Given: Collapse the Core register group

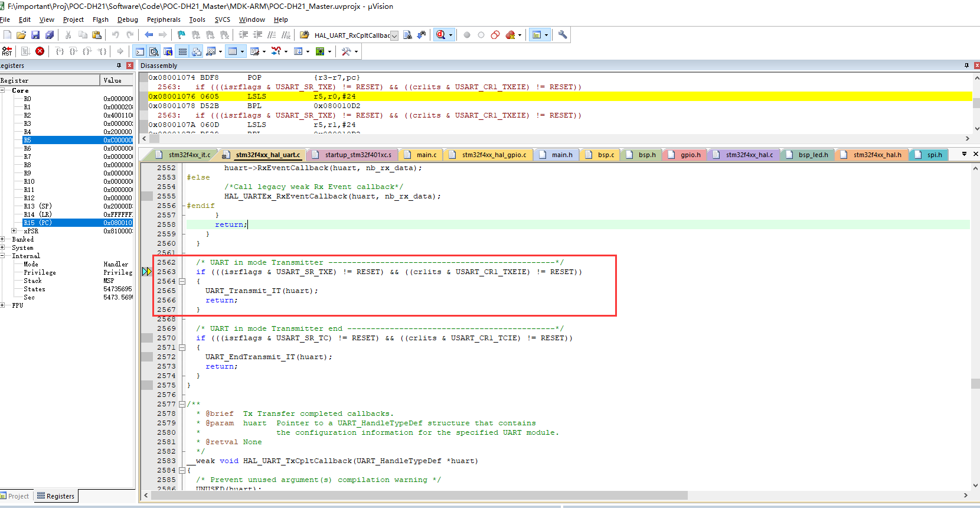Looking at the screenshot, I should click(x=3, y=90).
